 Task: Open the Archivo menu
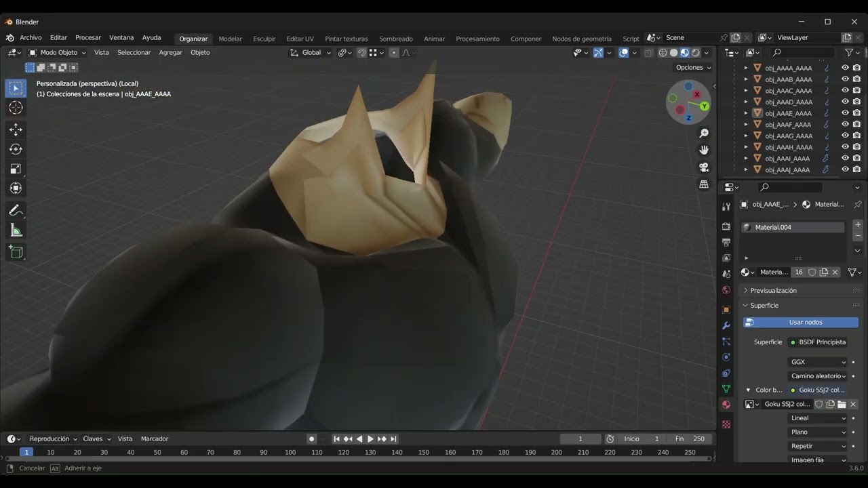tap(31, 38)
